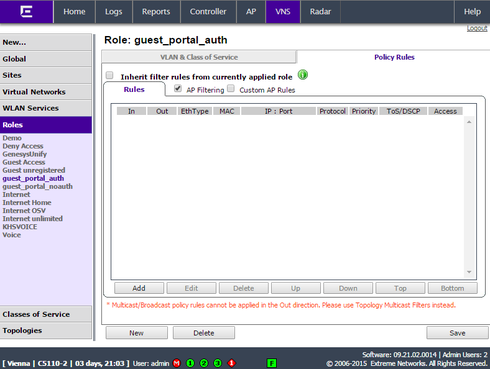This screenshot has width=490, height=369.
Task: Select the guest_portal_noauth role
Action: (37, 186)
